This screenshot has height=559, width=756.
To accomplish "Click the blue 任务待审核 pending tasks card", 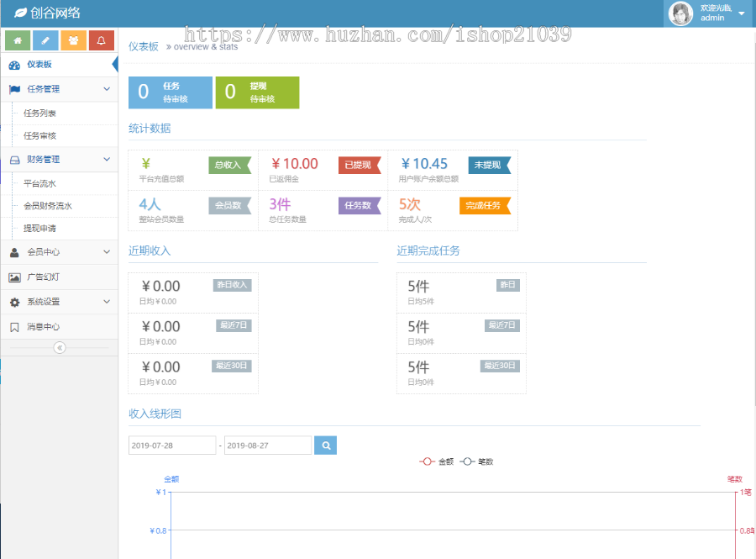I will tap(171, 92).
